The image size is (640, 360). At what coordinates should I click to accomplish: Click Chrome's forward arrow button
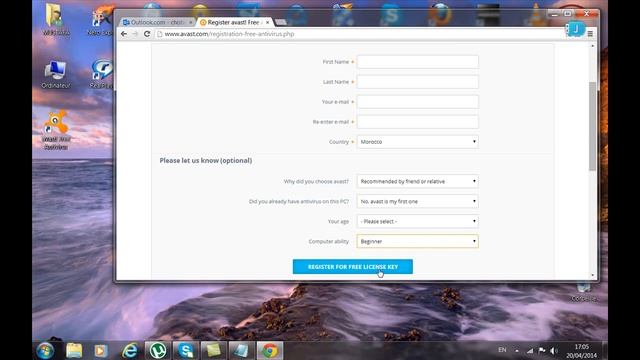click(x=135, y=34)
